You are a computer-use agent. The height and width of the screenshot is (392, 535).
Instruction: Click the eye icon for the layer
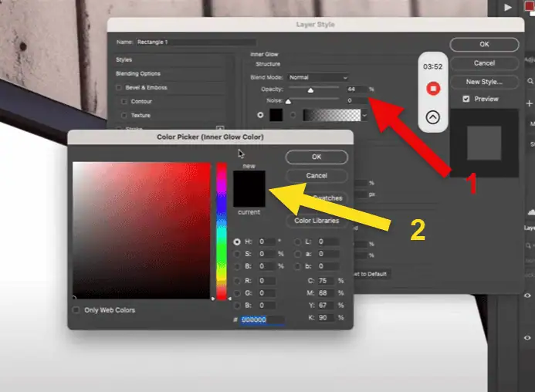coord(529,296)
